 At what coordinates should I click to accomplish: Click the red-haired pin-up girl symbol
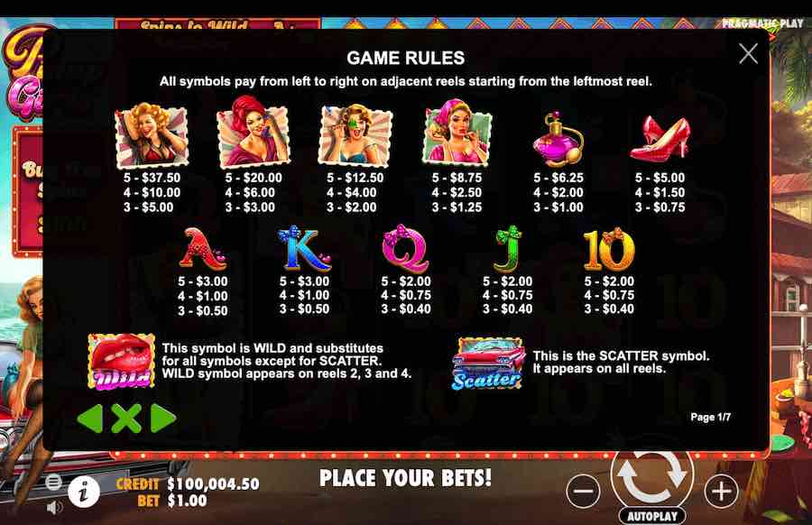(254, 132)
